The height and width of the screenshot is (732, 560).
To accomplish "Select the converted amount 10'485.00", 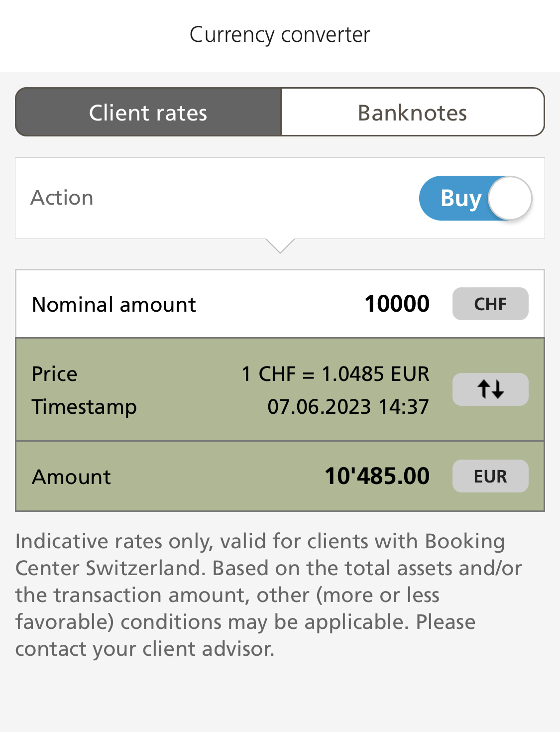I will (377, 476).
